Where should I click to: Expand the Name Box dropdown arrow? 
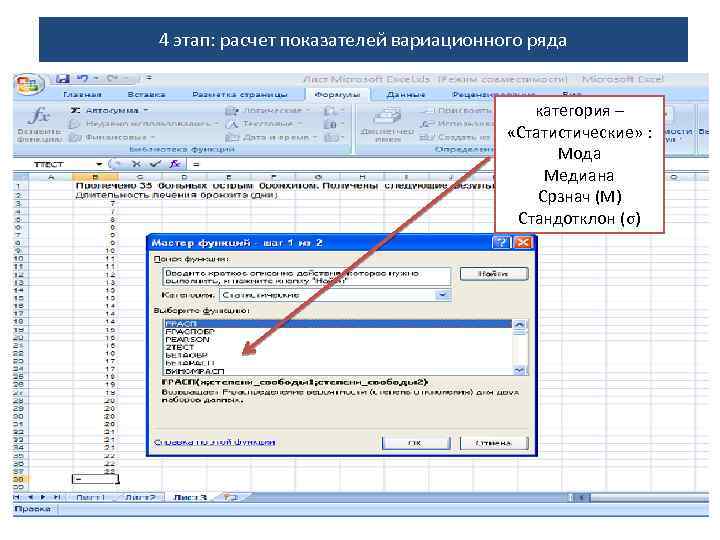[x=99, y=164]
